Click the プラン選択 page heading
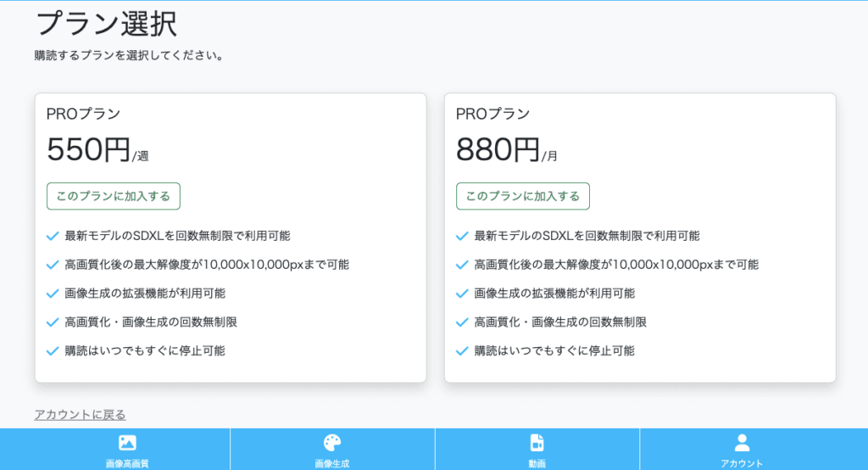 coord(106,25)
